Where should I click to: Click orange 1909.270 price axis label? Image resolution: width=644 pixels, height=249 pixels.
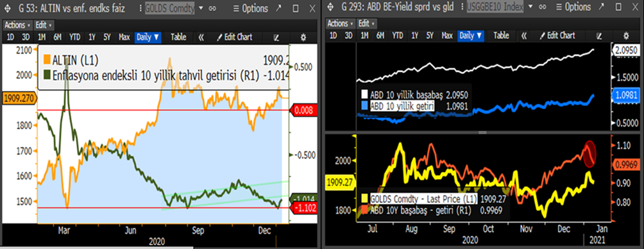point(19,99)
